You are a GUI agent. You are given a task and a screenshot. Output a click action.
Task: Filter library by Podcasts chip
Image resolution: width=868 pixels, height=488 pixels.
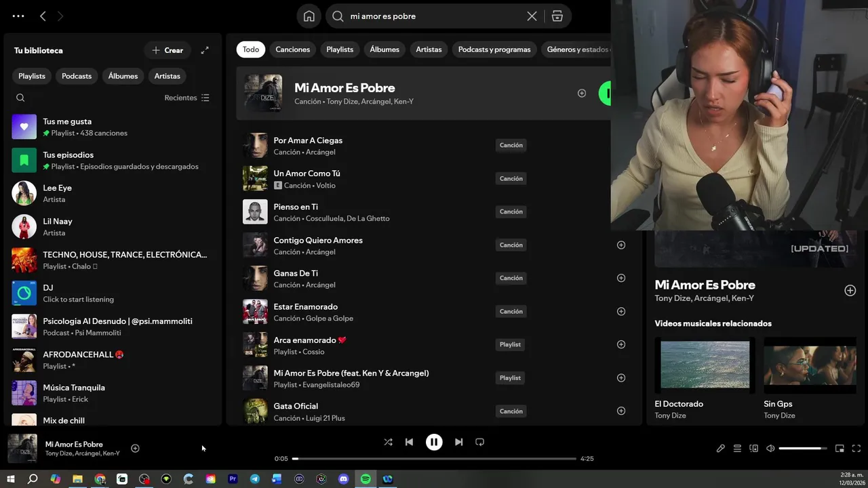77,76
